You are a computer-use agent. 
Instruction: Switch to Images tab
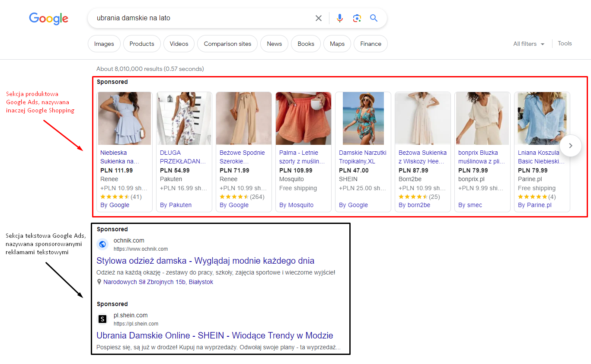coord(104,44)
